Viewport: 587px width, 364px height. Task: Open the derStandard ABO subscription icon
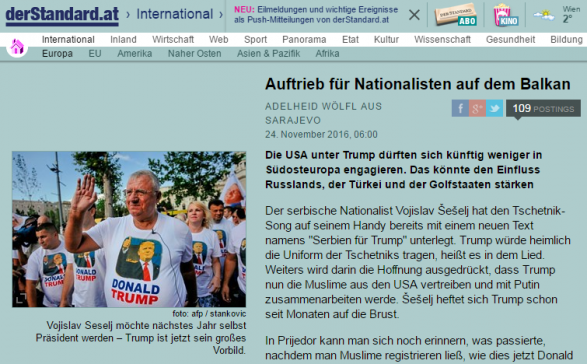pyautogui.click(x=456, y=15)
